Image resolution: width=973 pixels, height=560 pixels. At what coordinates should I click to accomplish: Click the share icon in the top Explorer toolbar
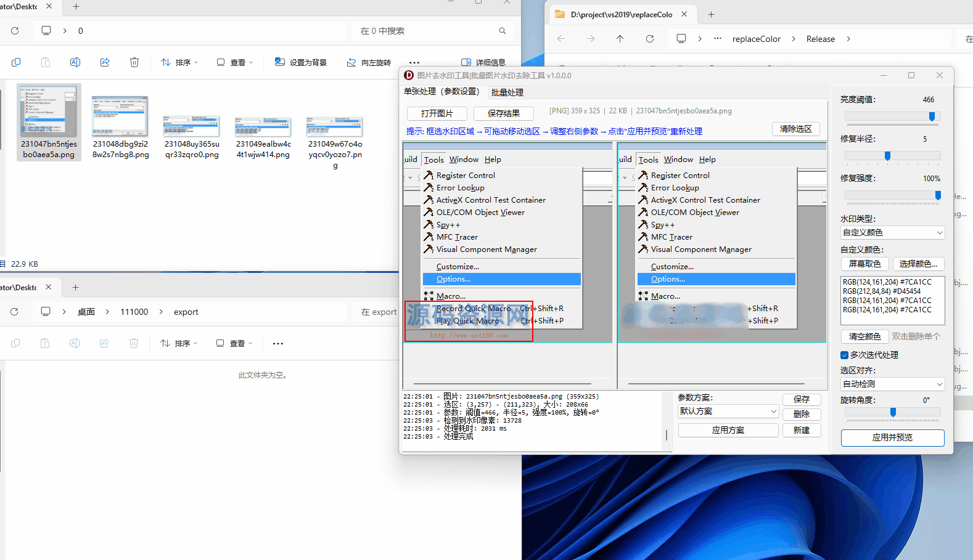(105, 62)
